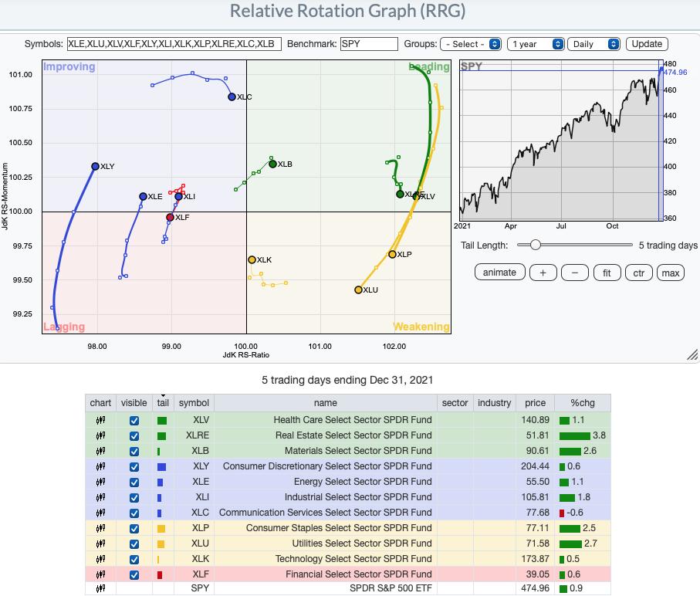This screenshot has height=596, width=700.
Task: Click the XLC marker on the graph
Action: [232, 97]
